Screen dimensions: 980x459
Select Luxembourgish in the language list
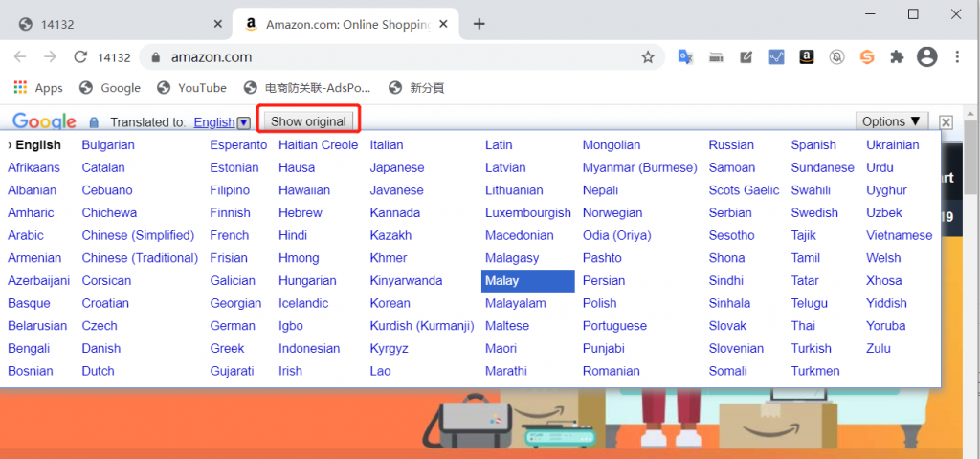(x=527, y=213)
